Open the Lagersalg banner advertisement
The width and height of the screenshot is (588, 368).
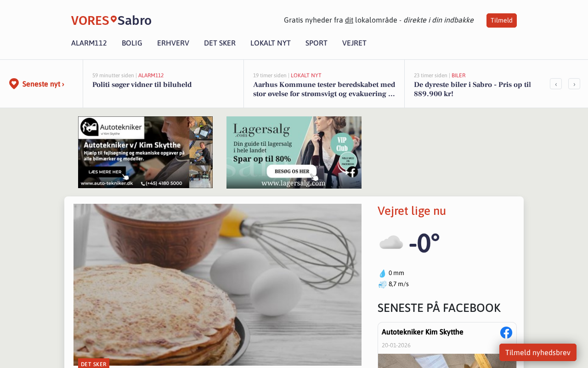[294, 152]
